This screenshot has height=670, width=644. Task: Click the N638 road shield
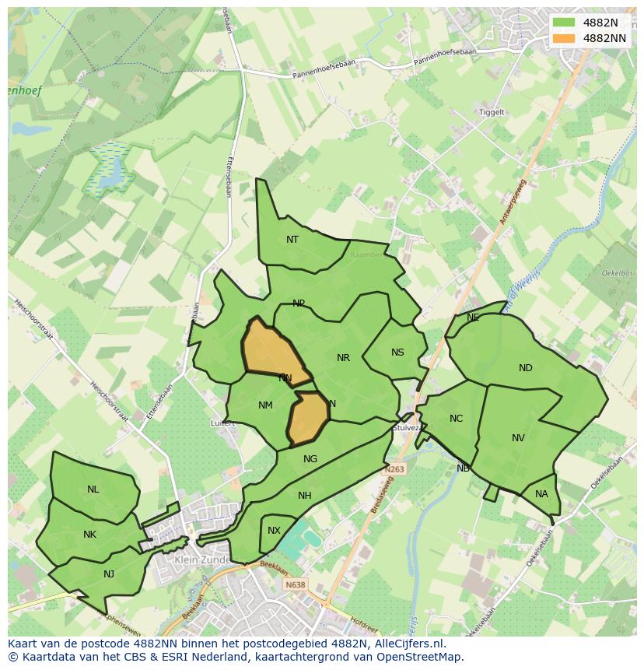click(294, 583)
